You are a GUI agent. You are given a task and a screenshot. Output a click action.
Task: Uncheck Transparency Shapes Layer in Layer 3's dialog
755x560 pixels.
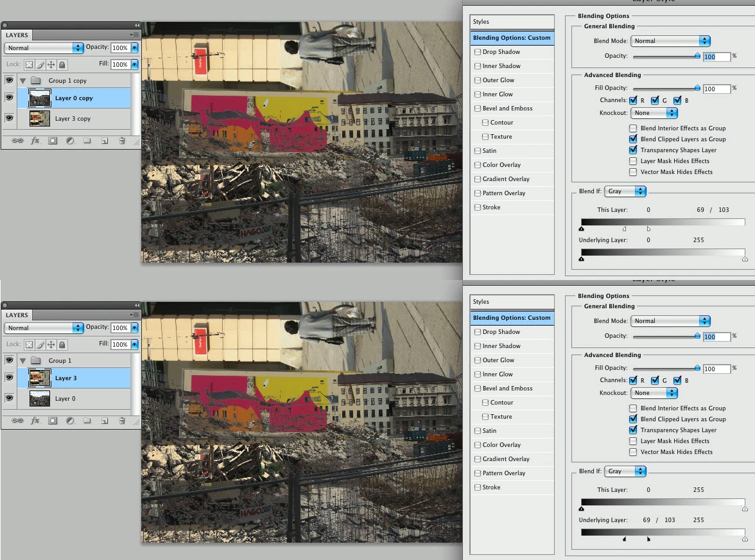tap(633, 430)
